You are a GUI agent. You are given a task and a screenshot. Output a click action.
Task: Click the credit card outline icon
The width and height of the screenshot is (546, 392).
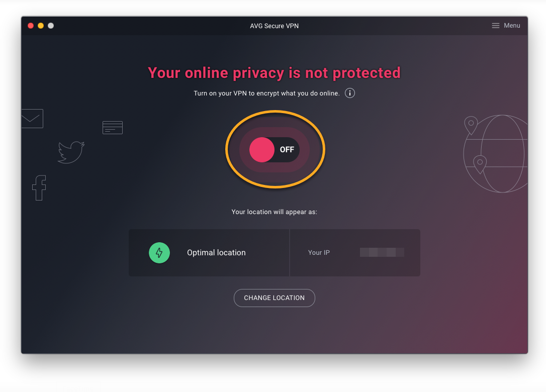click(113, 128)
